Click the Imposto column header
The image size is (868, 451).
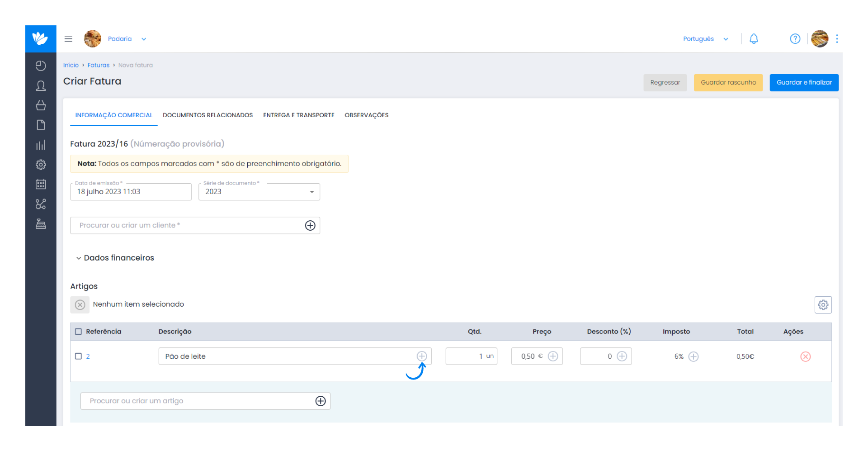coord(676,332)
